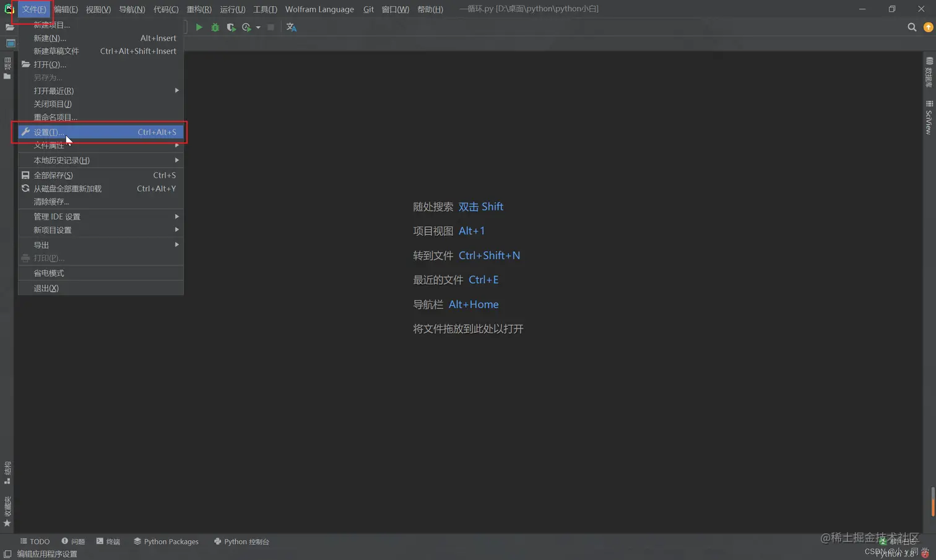Click the vertical scrollbar marker at right edge
This screenshot has height=560, width=936.
point(932,501)
